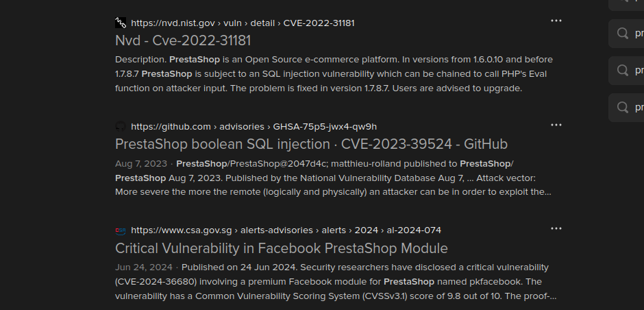The image size is (644, 310).
Task: Click the NVD favicon beside nvd.nist.gov
Action: [121, 23]
